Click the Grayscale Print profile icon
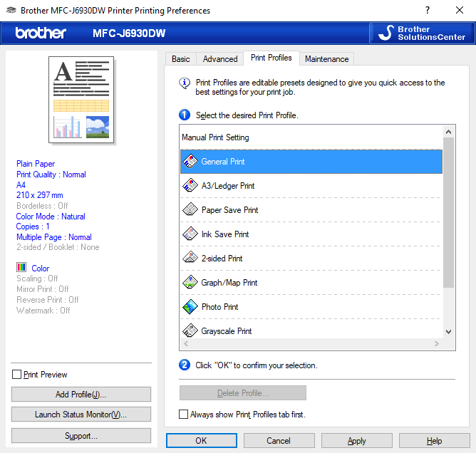 coord(190,330)
